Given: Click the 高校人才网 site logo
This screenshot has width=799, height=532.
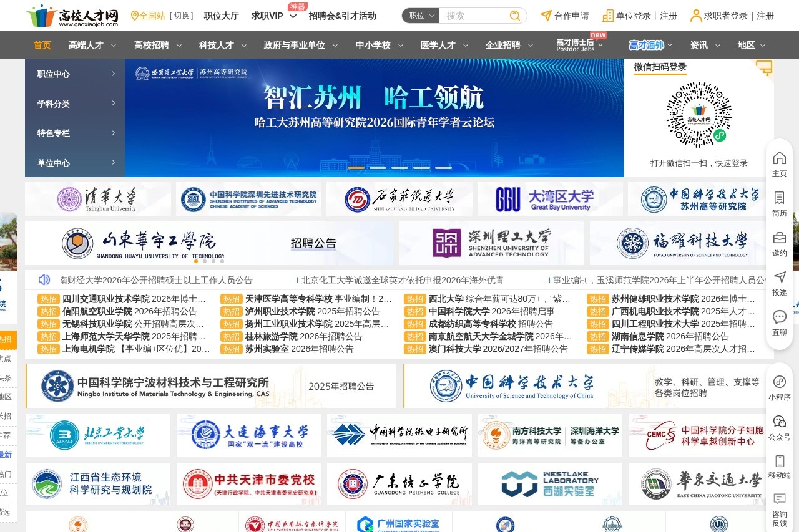Looking at the screenshot, I should tap(72, 16).
